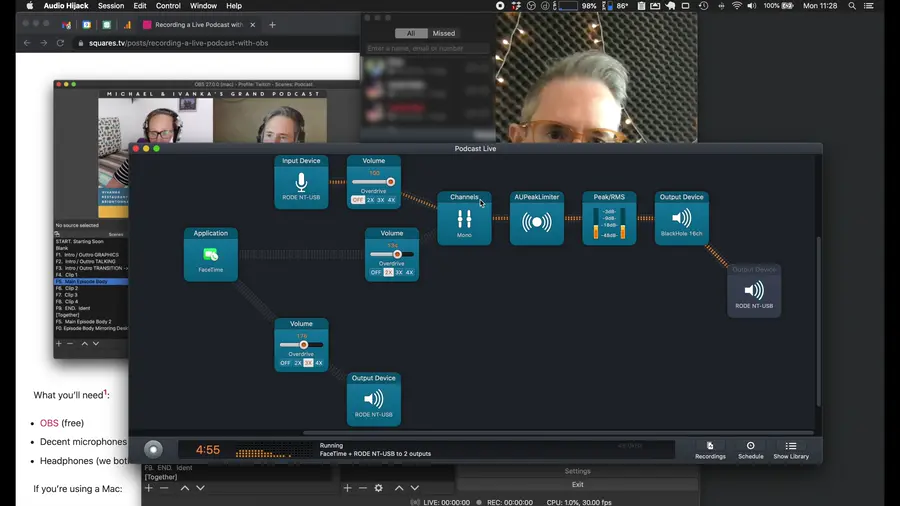Open the Audio Hijack menu
Screen dimensions: 900x506
click(x=66, y=6)
